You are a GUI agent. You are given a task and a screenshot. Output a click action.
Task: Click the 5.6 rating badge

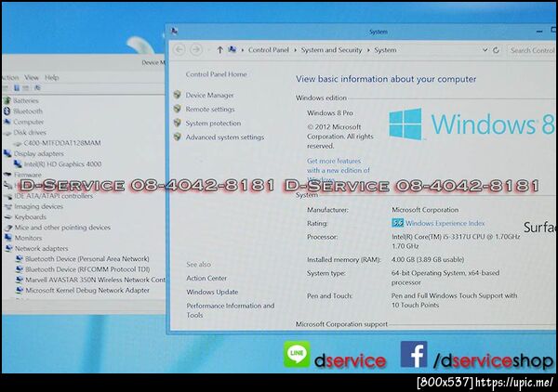coord(397,223)
